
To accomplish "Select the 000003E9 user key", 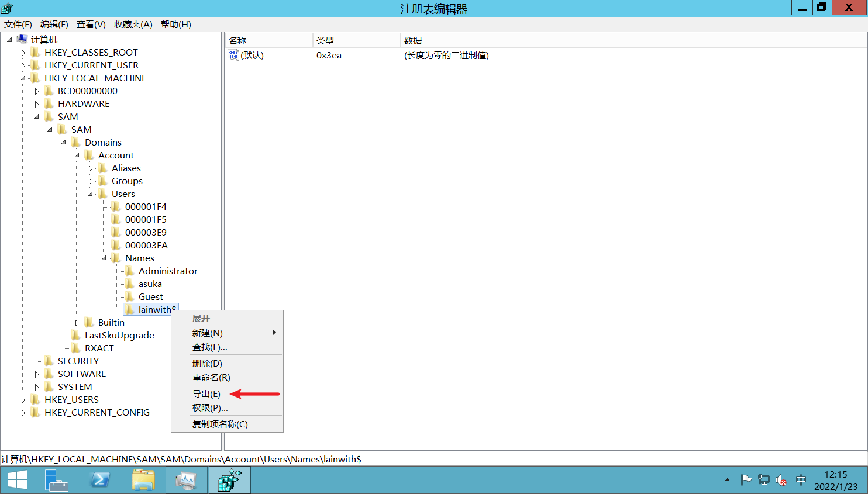I will click(x=146, y=232).
